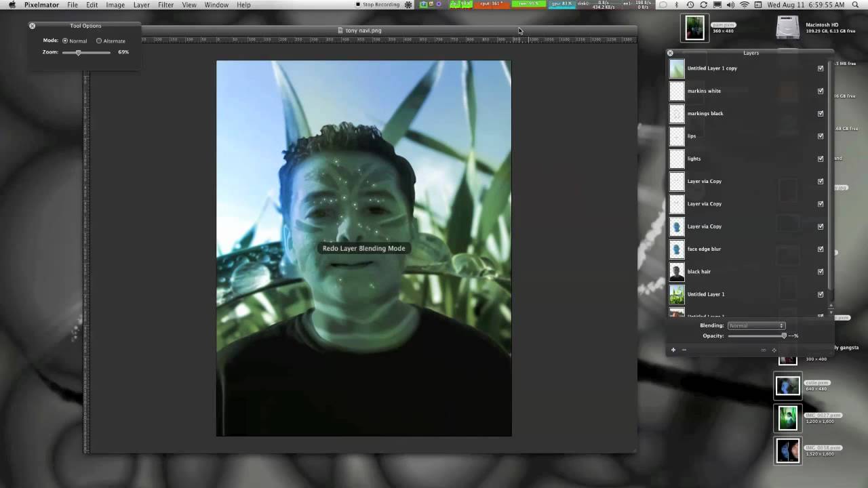The image size is (868, 488).
Task: Click the Bluetooth menu bar icon
Action: point(676,5)
